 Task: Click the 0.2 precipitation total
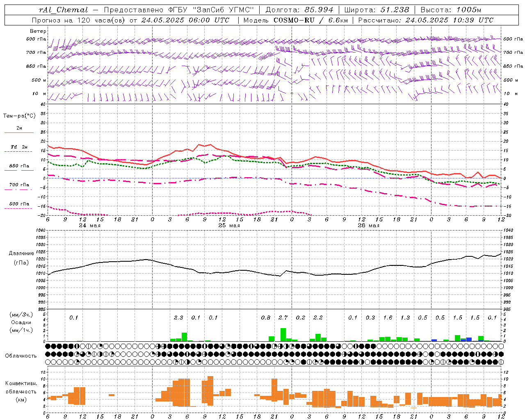[x=301, y=317]
